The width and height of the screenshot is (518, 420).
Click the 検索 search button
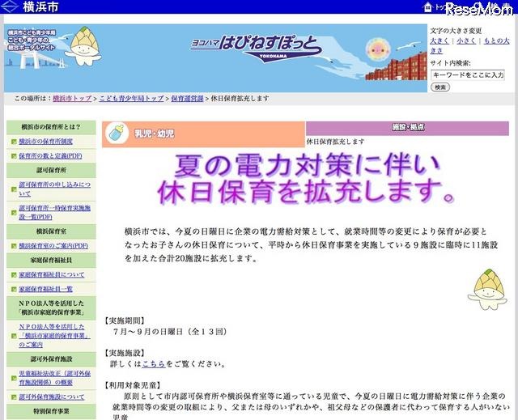pos(440,87)
